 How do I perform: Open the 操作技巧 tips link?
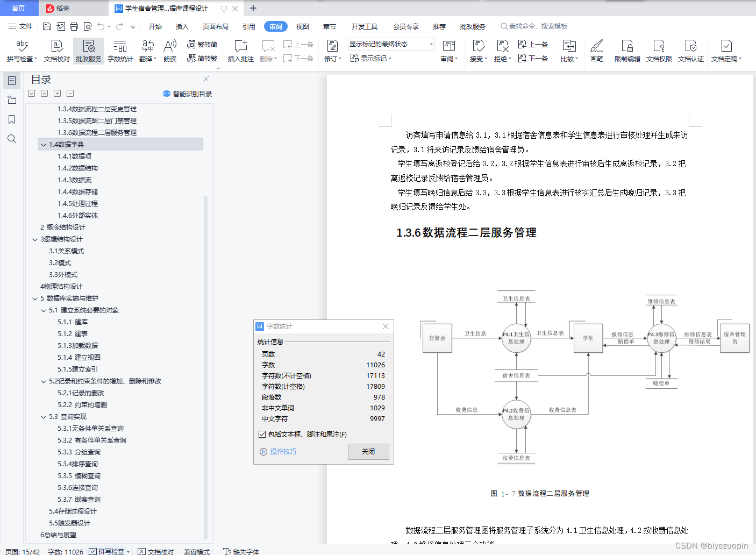[283, 451]
